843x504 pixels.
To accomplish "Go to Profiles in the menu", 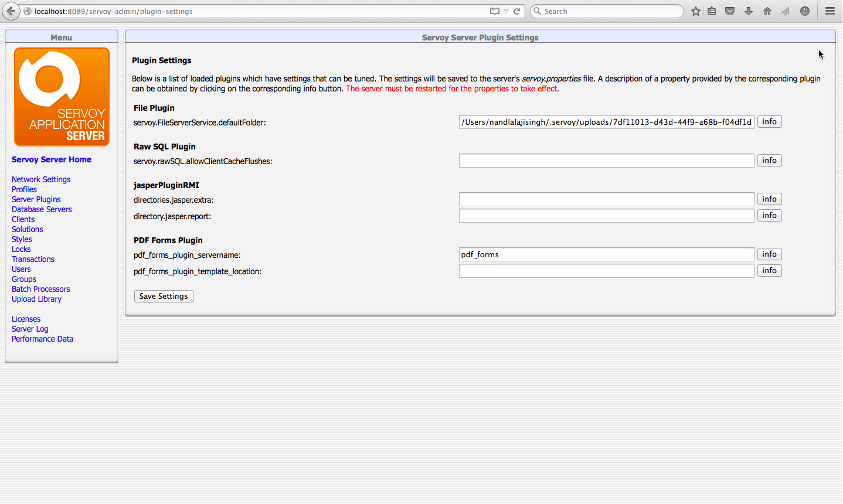I will pos(24,189).
